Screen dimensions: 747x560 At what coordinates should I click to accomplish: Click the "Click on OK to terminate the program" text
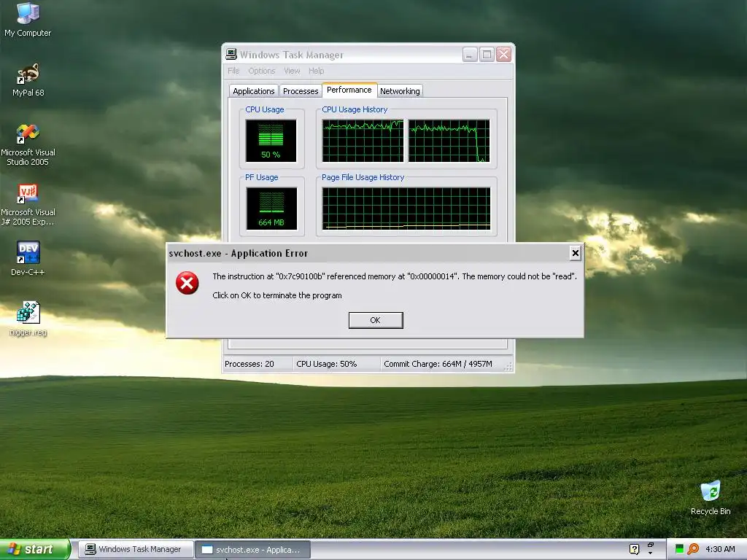click(x=276, y=295)
